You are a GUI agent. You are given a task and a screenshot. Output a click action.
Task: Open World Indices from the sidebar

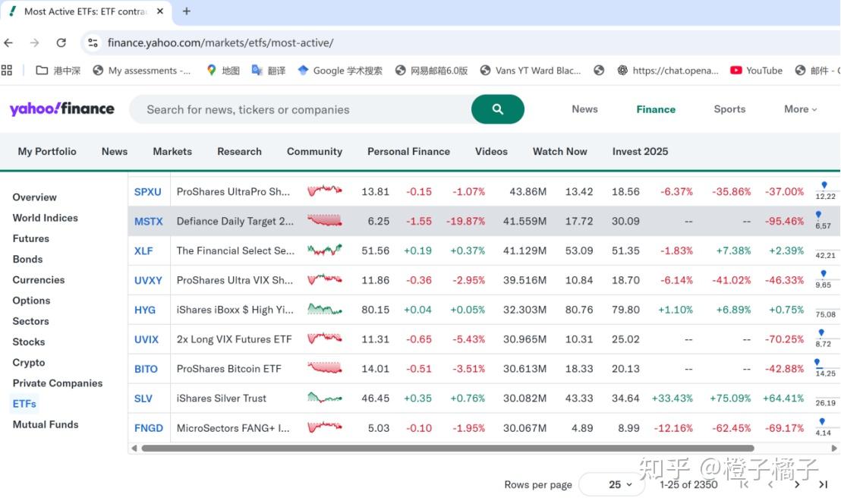45,217
